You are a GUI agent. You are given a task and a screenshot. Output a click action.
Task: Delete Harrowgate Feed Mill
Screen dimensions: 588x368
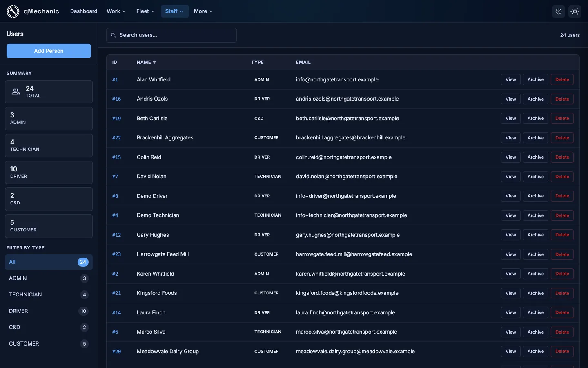click(x=562, y=254)
